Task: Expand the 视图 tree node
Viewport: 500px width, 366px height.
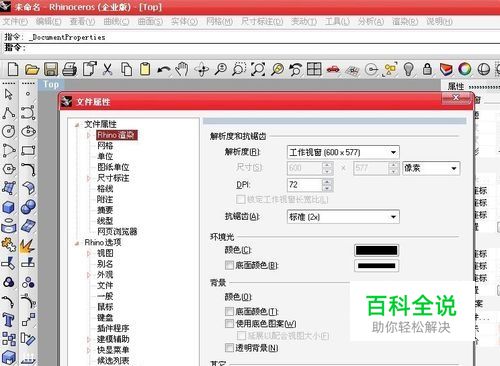Action: 89,253
